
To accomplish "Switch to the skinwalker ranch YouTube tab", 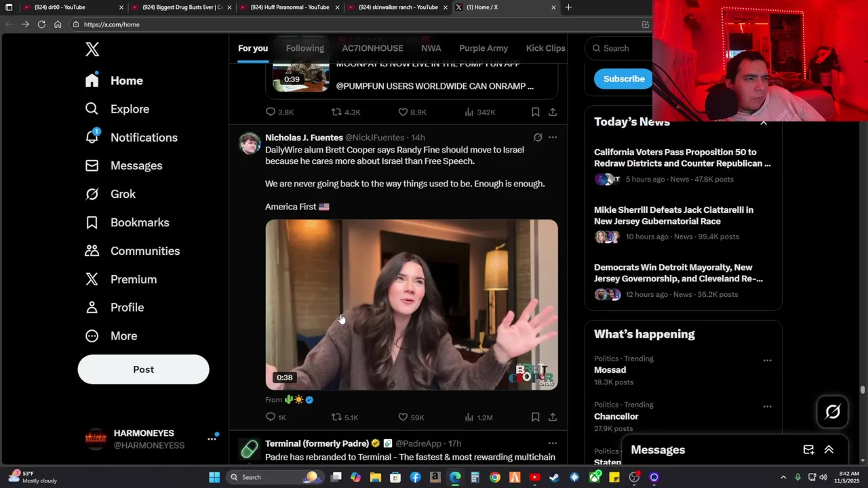I will click(x=397, y=7).
